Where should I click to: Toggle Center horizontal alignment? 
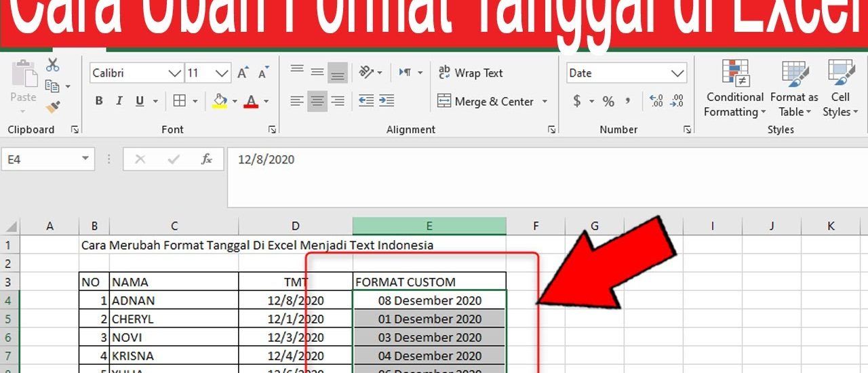click(317, 101)
